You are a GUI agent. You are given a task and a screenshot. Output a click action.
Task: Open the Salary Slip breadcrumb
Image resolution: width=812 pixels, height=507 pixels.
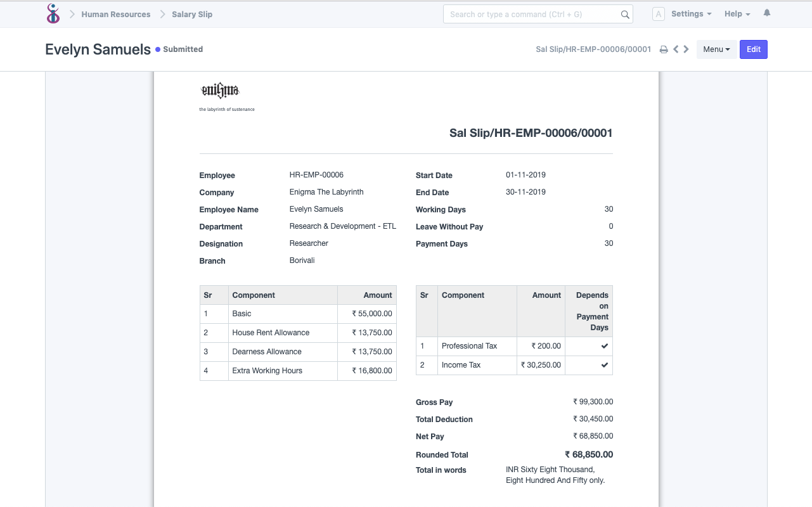click(x=191, y=14)
